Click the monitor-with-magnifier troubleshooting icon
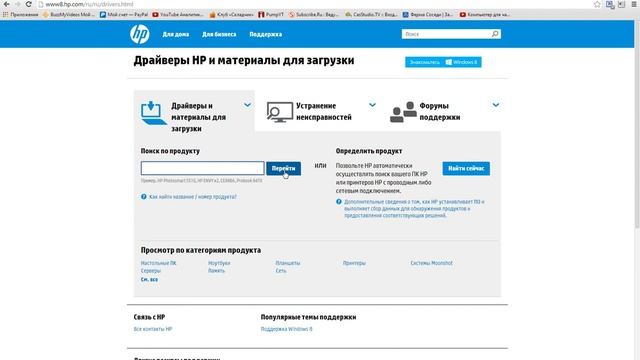The width and height of the screenshot is (640, 360). pos(280,112)
